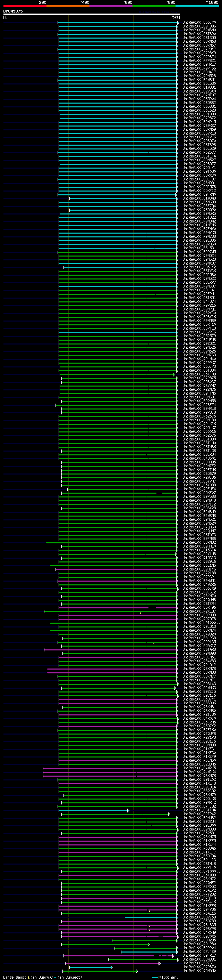Click the red 20% identity legend bar
This screenshot has width=222, height=980.
point(25,6)
